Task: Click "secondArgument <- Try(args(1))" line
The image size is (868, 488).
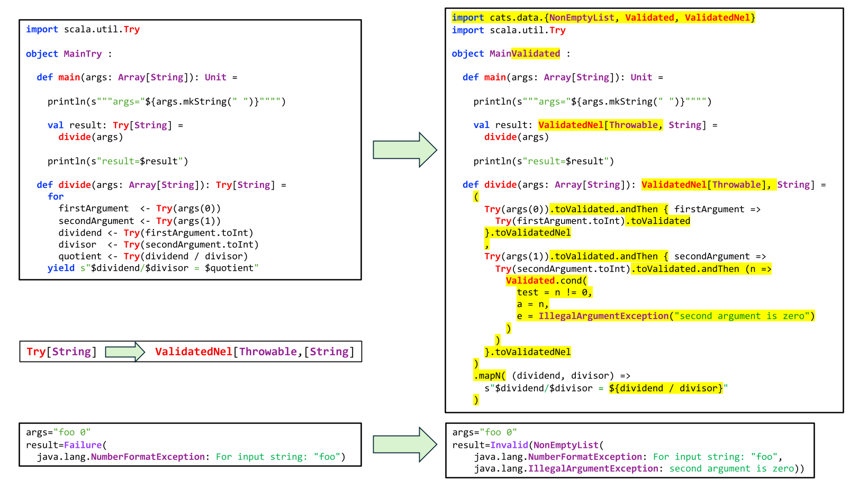Action: tap(140, 221)
